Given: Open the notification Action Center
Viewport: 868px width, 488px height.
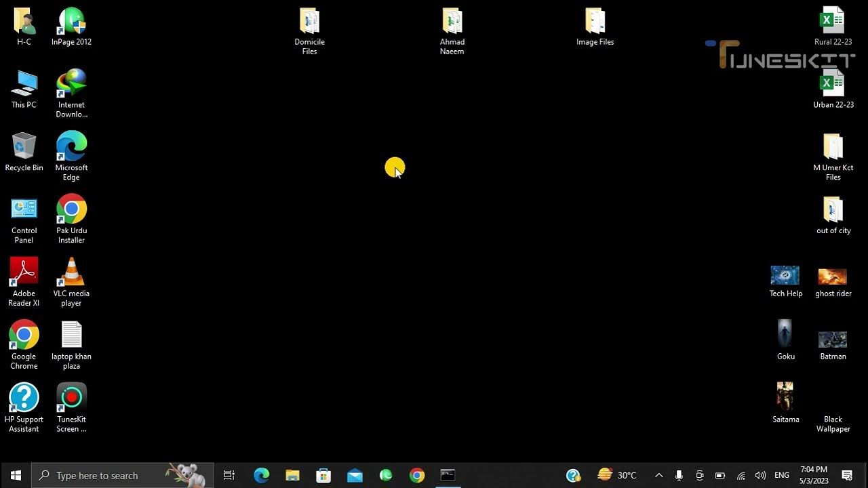Looking at the screenshot, I should 847,475.
